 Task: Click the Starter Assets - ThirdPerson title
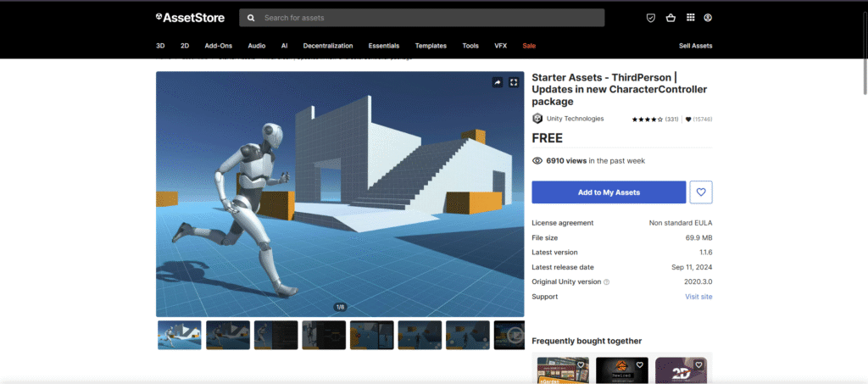620,90
